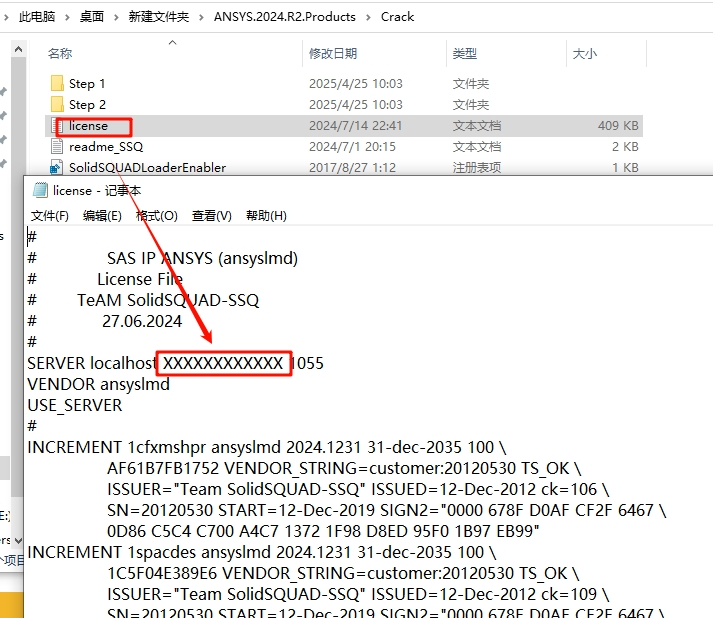The image size is (713, 618).
Task: Sort files by the 大小 column header
Action: coord(585,54)
